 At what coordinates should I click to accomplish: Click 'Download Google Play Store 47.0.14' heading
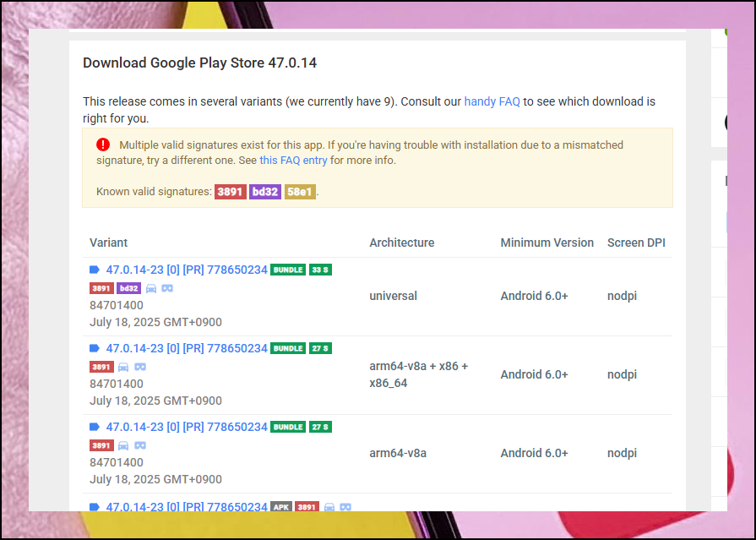tap(199, 63)
